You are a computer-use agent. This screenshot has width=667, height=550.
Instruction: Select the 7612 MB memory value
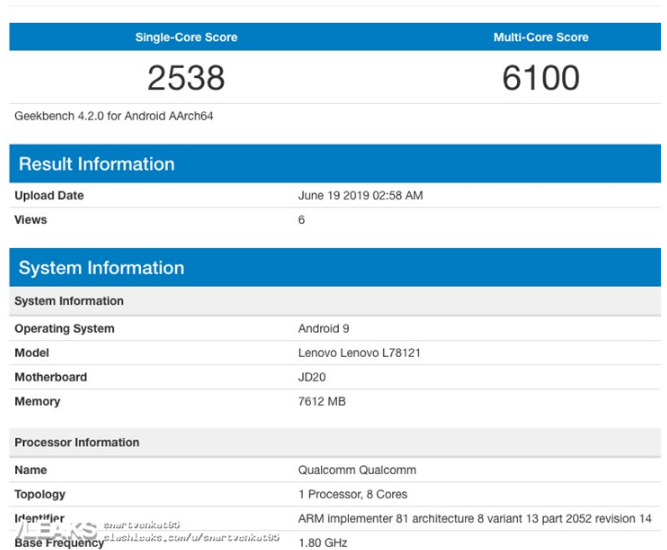pos(322,402)
